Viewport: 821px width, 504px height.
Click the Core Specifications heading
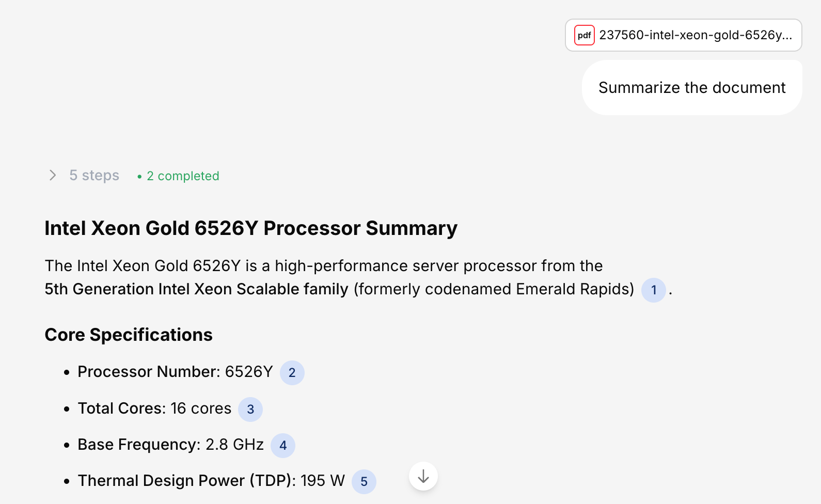pyautogui.click(x=129, y=335)
